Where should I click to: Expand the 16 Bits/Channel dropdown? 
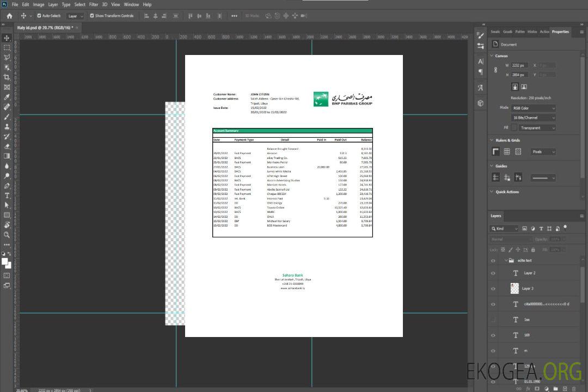[534, 118]
